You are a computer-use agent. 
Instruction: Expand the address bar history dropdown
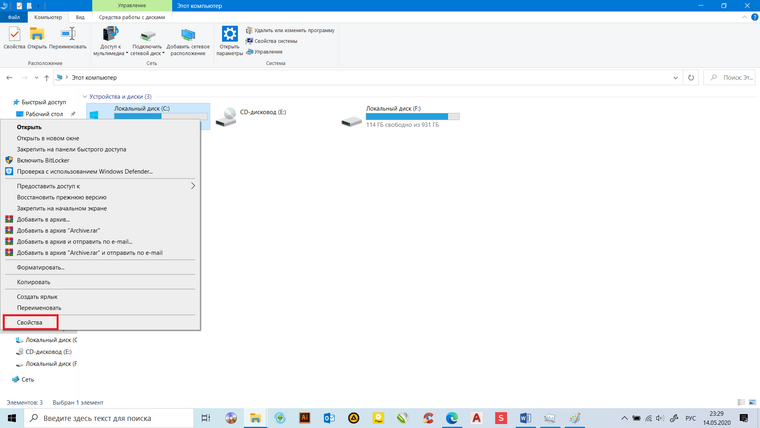point(675,78)
